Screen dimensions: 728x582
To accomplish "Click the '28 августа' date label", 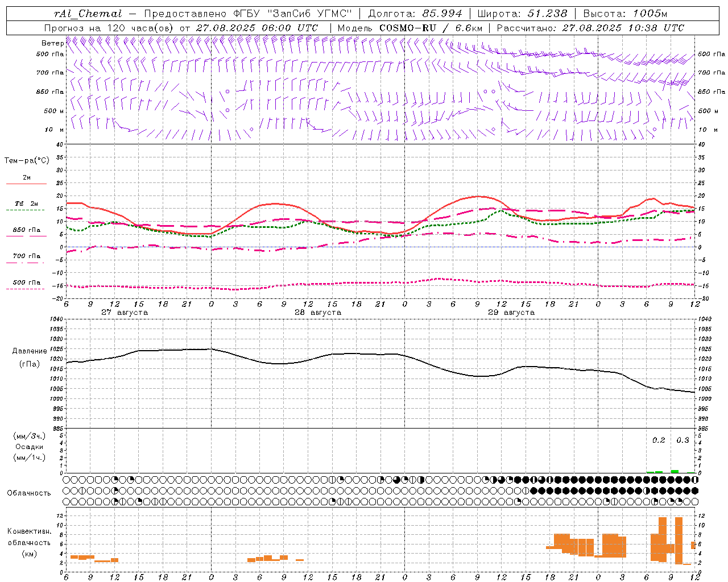I will click(x=318, y=313).
